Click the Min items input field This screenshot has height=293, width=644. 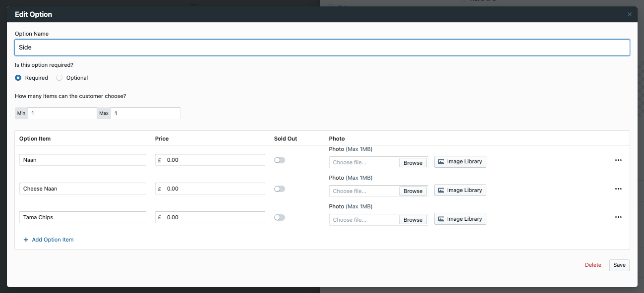[x=62, y=113]
